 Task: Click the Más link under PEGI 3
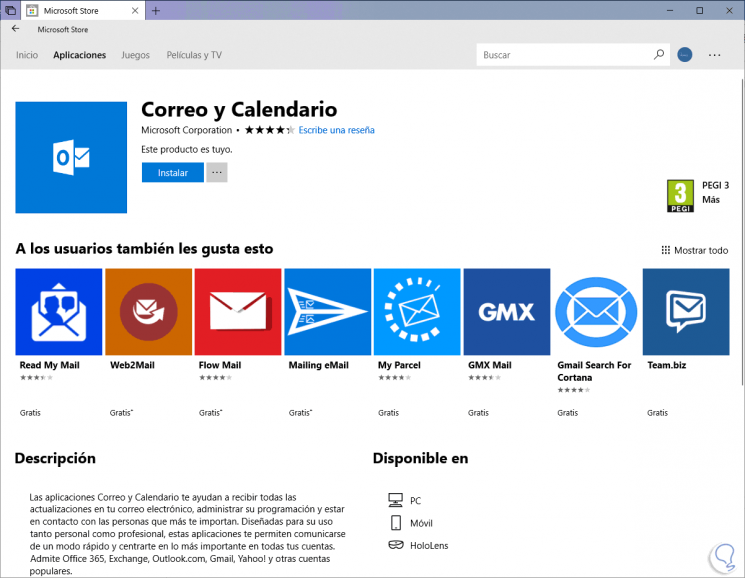click(x=711, y=199)
